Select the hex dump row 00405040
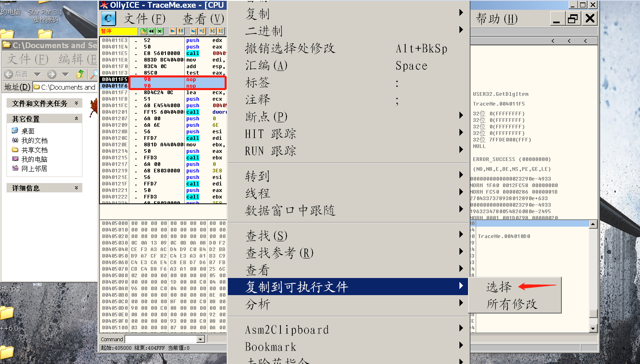 tap(163, 249)
